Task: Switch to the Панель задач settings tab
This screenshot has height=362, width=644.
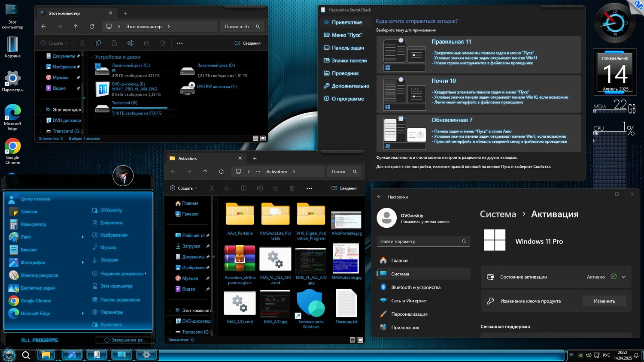Action: [347, 48]
